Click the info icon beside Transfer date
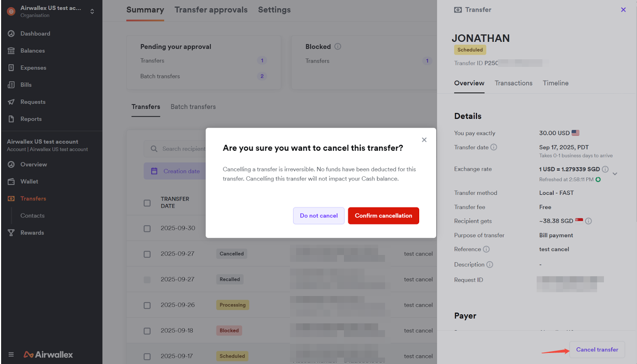Screen dimensions: 637x364 (x=494, y=147)
